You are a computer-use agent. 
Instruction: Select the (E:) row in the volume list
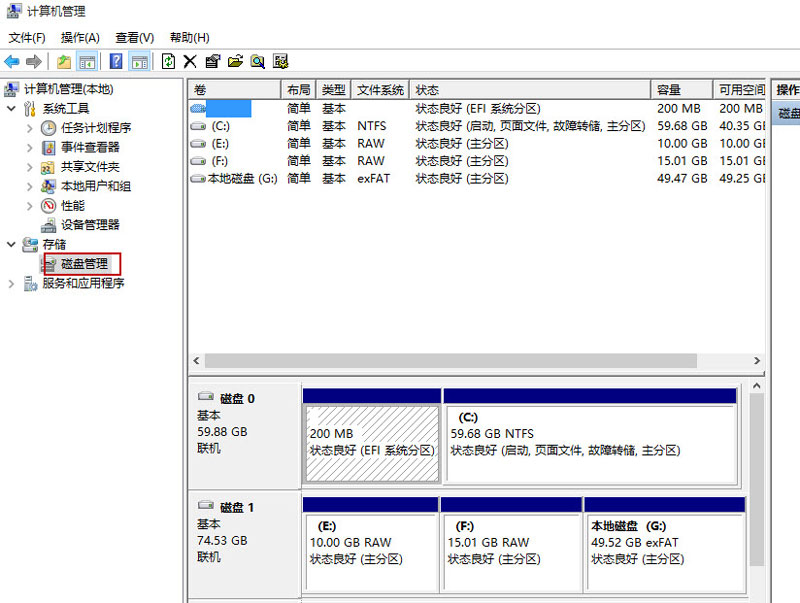pos(477,143)
